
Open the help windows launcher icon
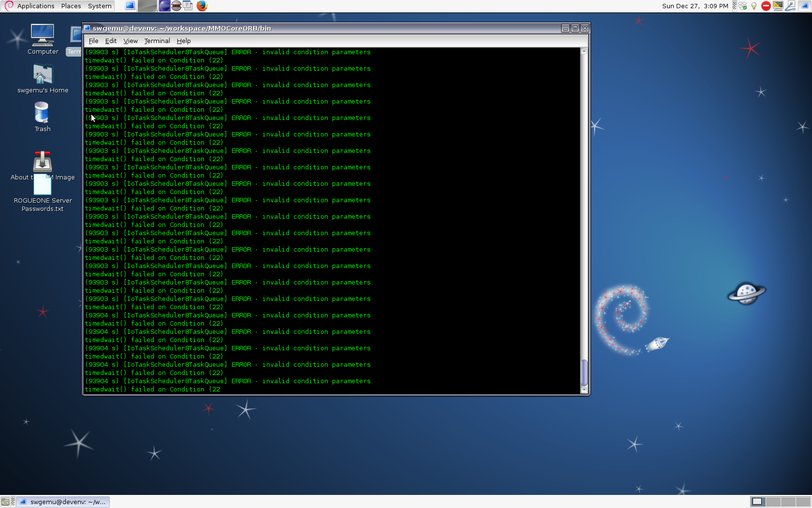[188, 6]
